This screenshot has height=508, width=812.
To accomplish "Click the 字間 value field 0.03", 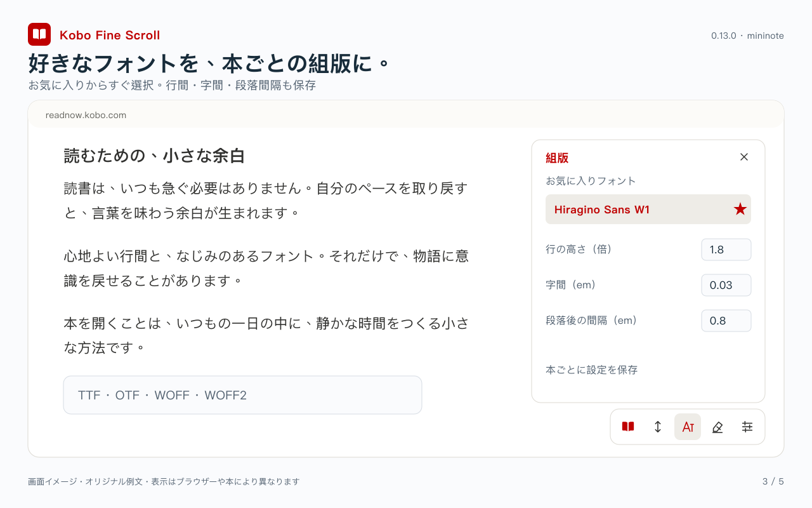I will [726, 285].
